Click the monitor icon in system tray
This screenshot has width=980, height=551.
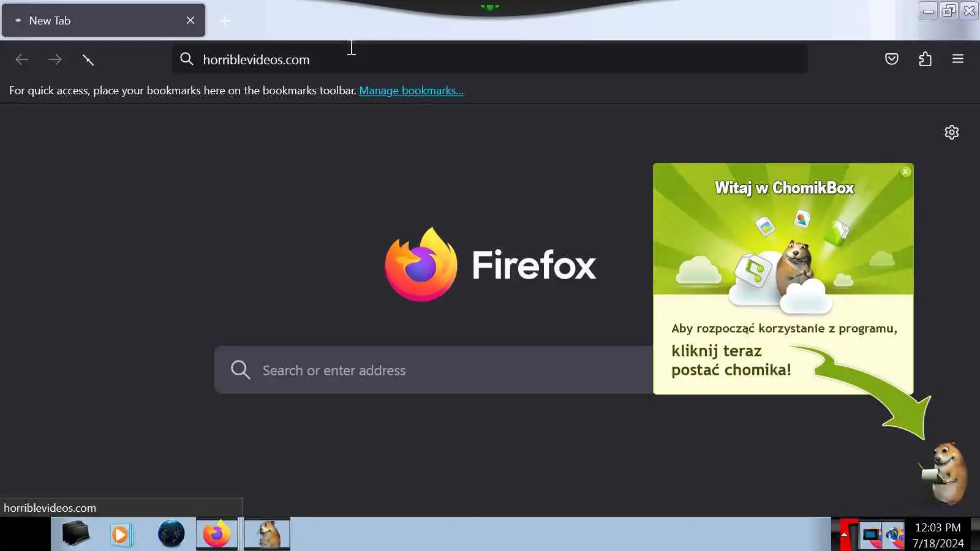point(870,536)
